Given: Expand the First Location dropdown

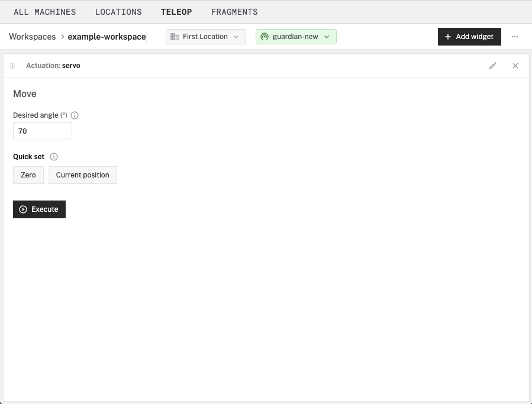Looking at the screenshot, I should tap(205, 37).
